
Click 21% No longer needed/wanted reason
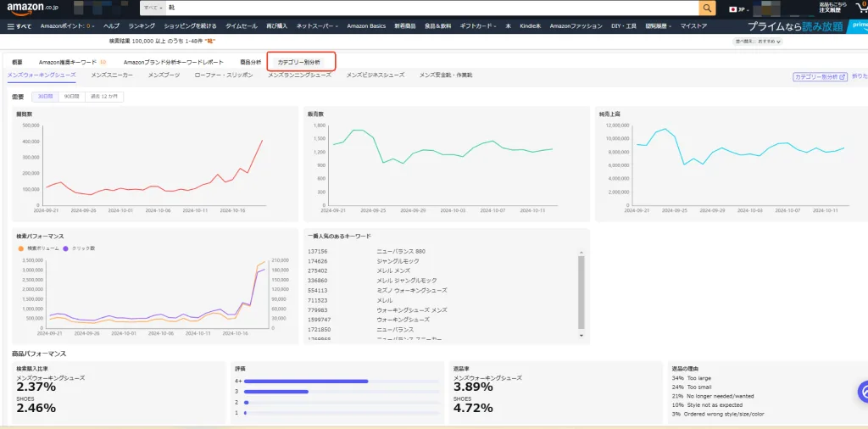click(712, 396)
